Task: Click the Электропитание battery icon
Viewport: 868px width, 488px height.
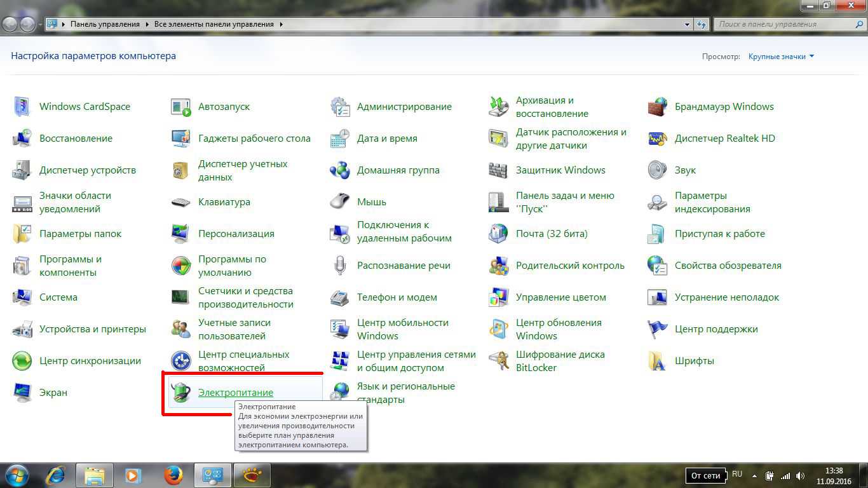Action: click(181, 393)
